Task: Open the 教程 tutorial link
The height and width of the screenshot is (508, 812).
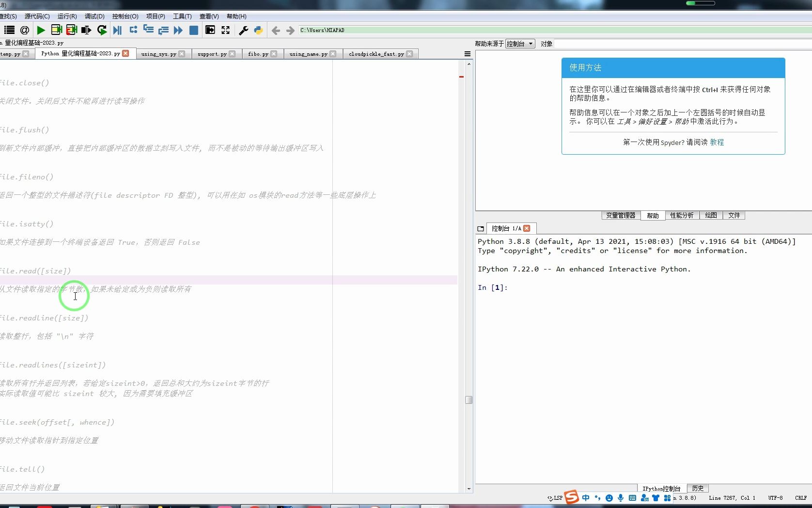Action: [717, 142]
